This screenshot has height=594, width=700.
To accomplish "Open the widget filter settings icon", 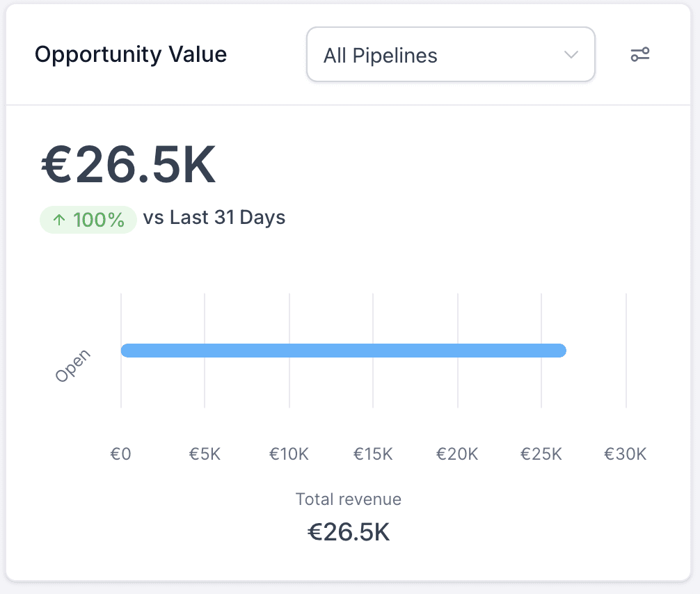I will tap(640, 55).
